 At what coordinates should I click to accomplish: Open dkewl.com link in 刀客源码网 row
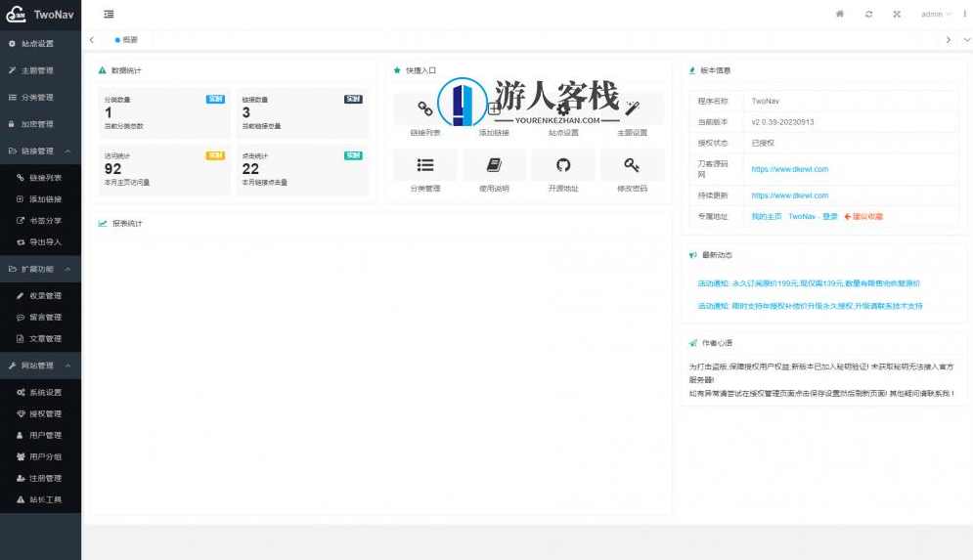click(790, 169)
